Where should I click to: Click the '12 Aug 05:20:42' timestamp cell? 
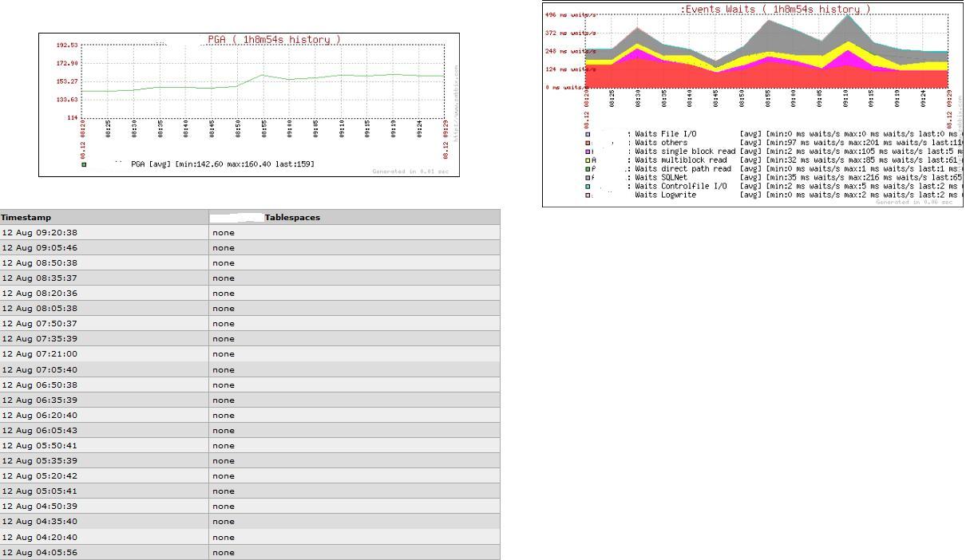click(x=104, y=475)
